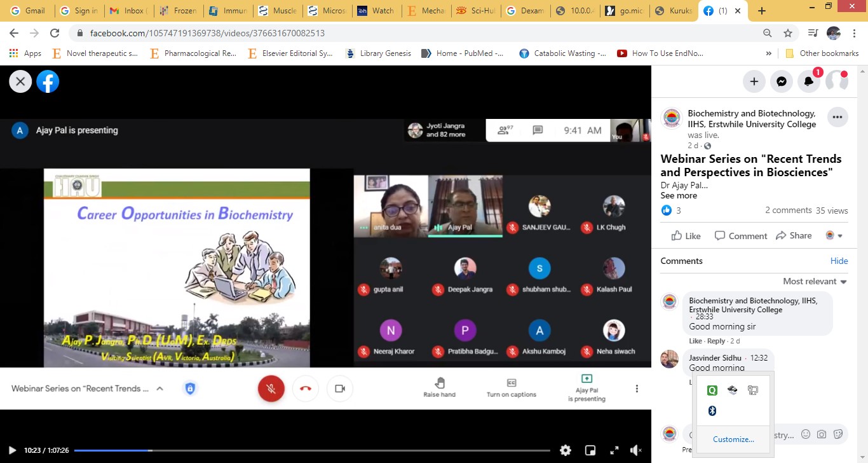Click the Safely Remove Hardware tray icon
The height and width of the screenshot is (463, 868).
[x=733, y=390]
